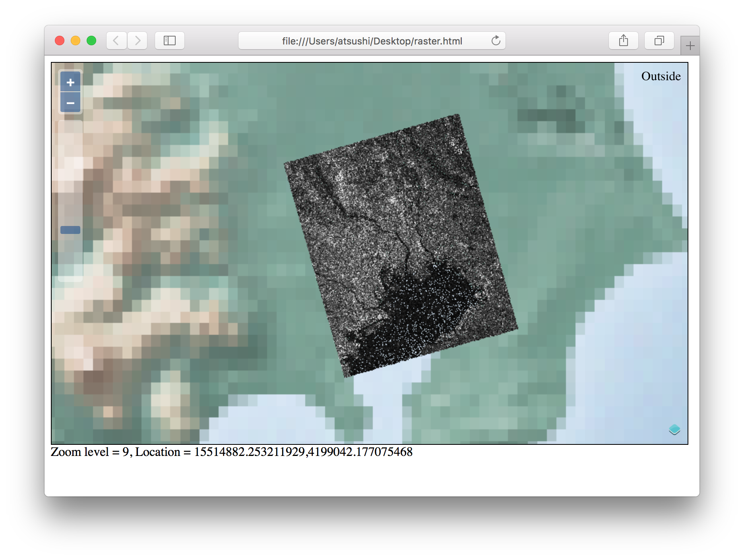Click the zoom slider track below the handle
The height and width of the screenshot is (560, 744).
pyautogui.click(x=70, y=258)
